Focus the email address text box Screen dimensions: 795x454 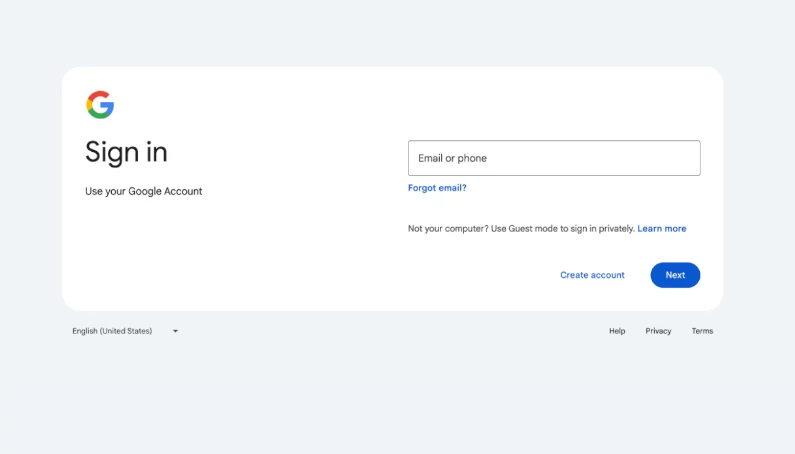[554, 158]
